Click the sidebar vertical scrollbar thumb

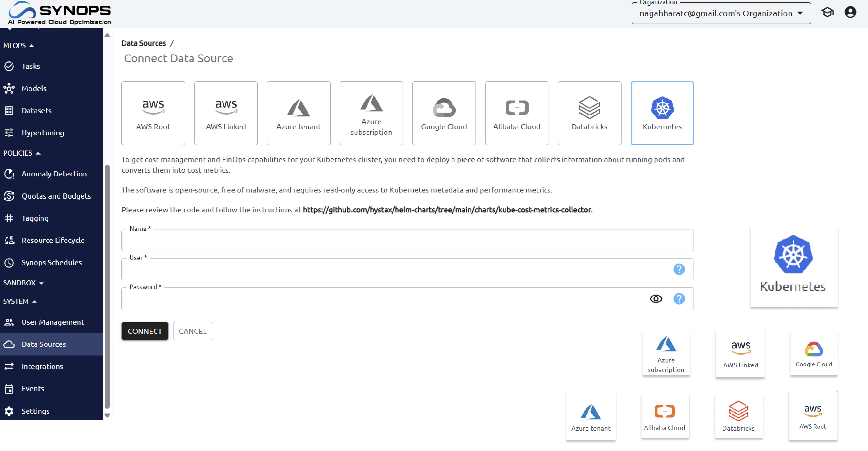tap(107, 287)
